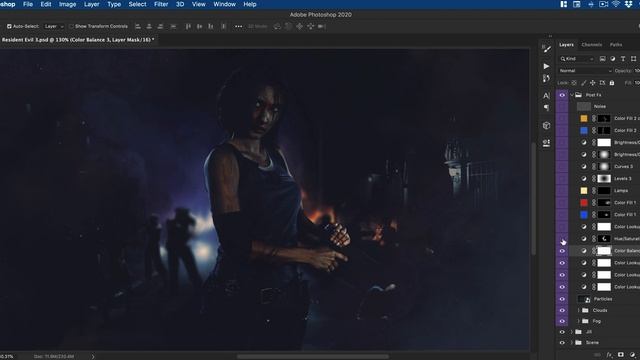This screenshot has height=360, width=640.
Task: Open the File menu
Action: click(x=28, y=4)
